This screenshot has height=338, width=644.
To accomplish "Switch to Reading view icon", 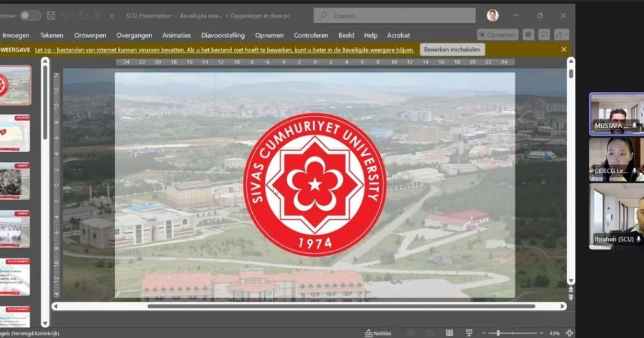I will pos(449,333).
